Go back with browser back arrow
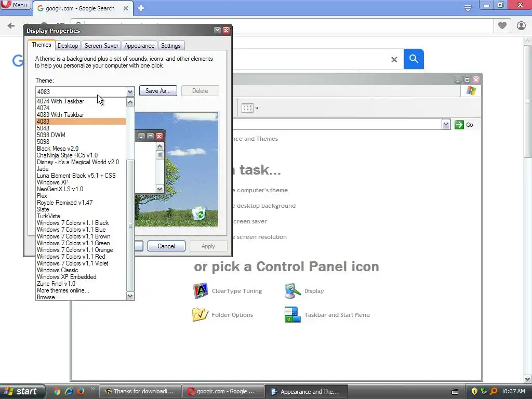The width and height of the screenshot is (532, 399). [11, 25]
